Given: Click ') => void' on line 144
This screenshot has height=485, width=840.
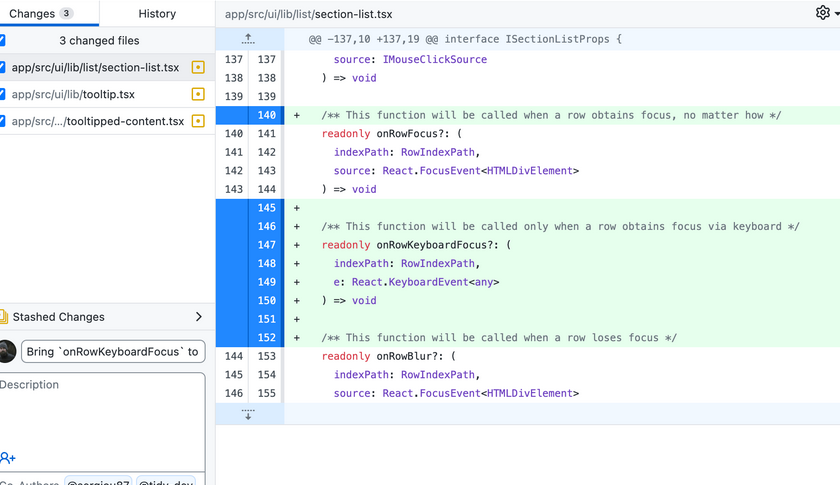Looking at the screenshot, I should [x=349, y=189].
